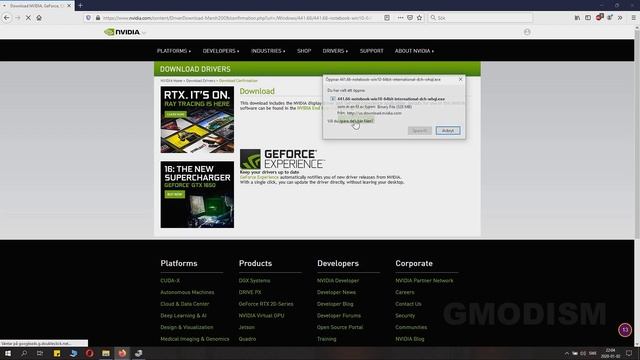The width and height of the screenshot is (640, 360).
Task: Open the Careers footer link
Action: 404,292
